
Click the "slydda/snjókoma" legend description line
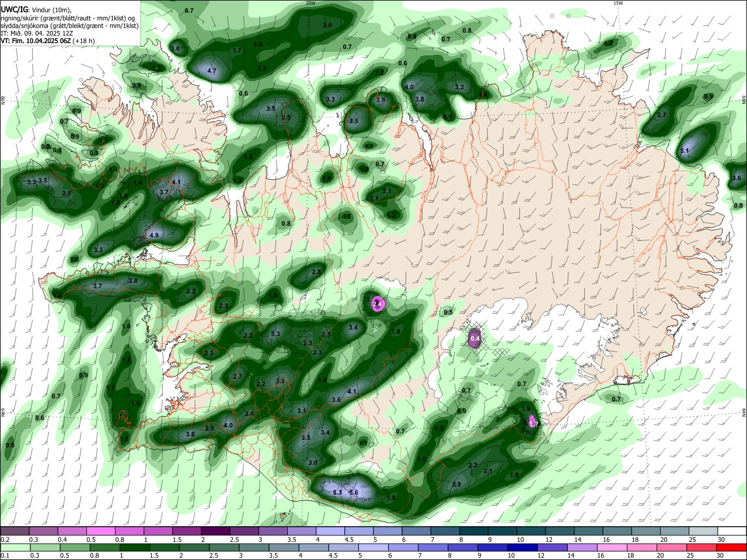point(69,26)
